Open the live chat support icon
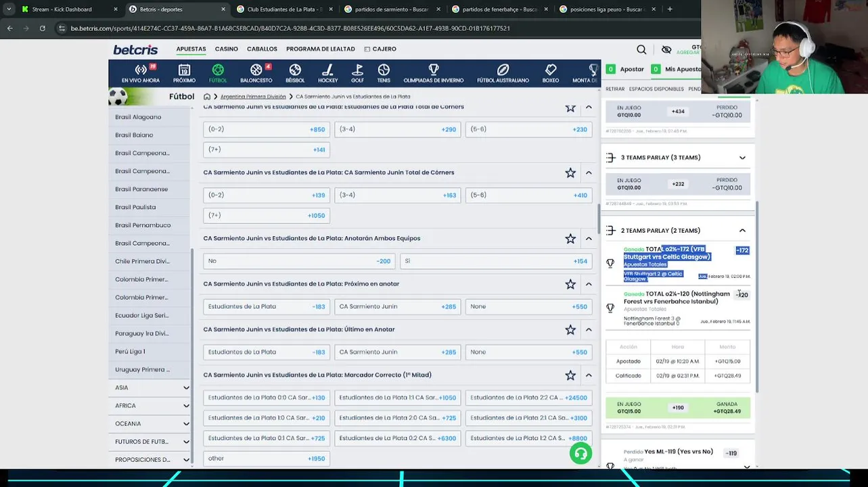 click(580, 454)
